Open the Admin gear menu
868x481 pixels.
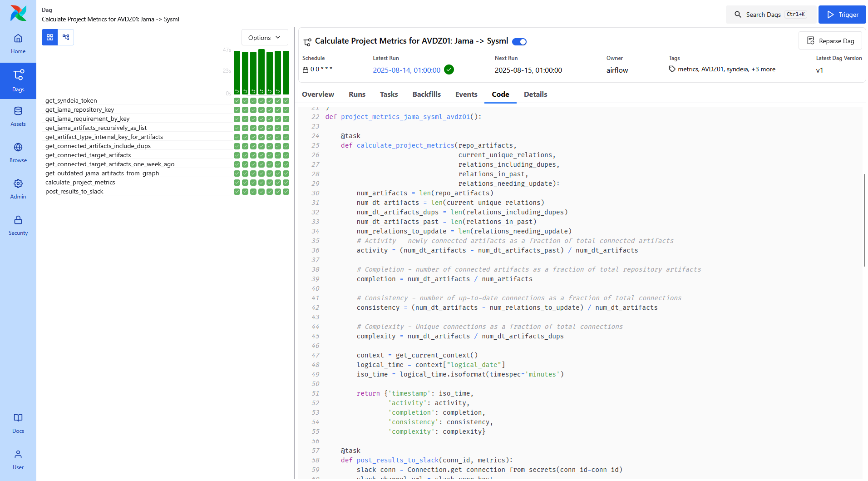[18, 189]
